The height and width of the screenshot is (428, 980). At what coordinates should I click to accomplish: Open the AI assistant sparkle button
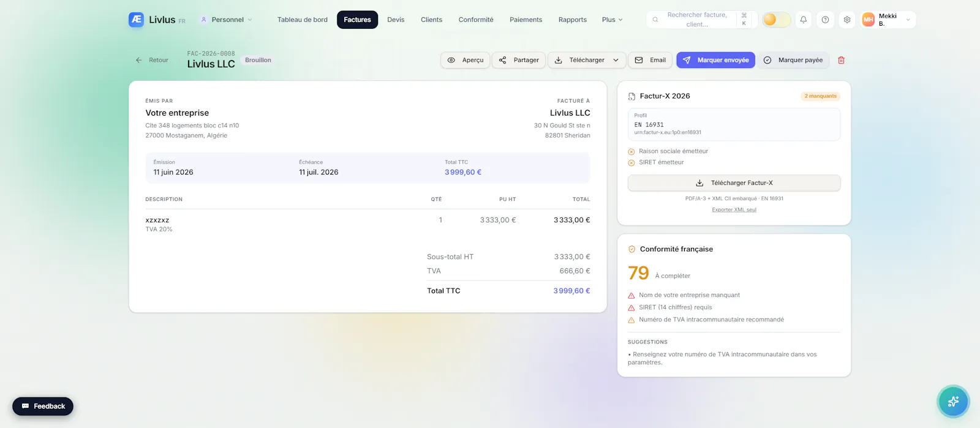[953, 402]
